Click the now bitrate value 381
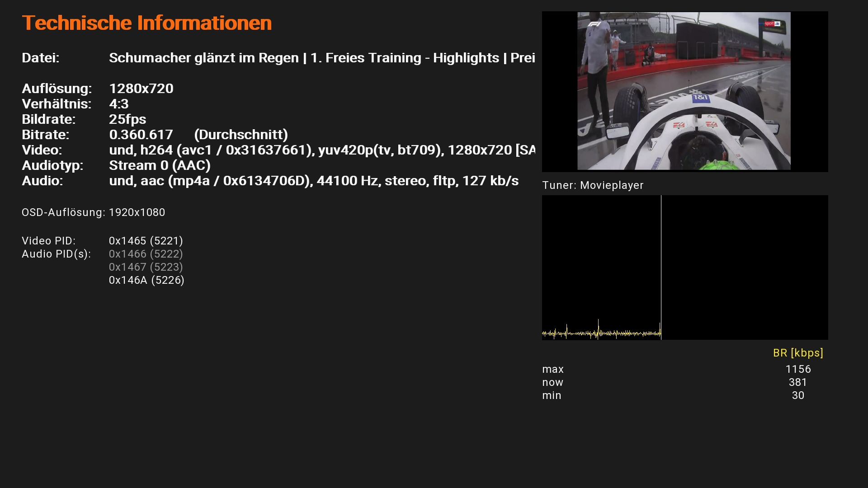 coord(798,382)
